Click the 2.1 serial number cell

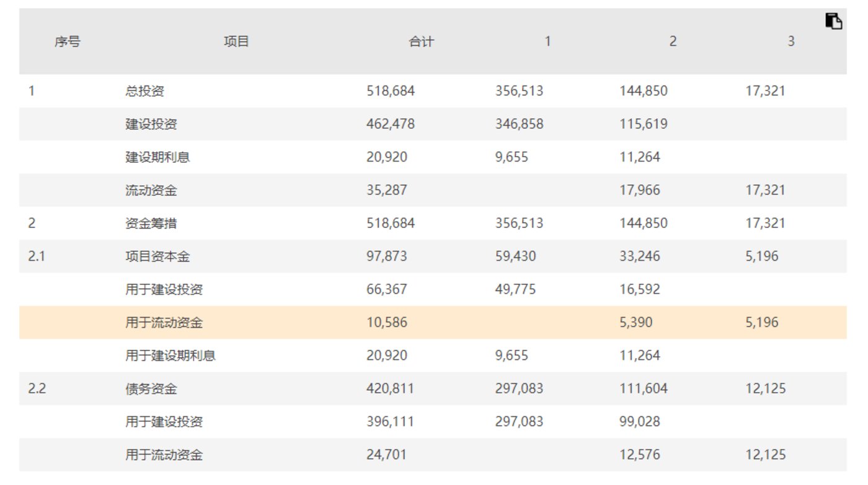point(37,256)
